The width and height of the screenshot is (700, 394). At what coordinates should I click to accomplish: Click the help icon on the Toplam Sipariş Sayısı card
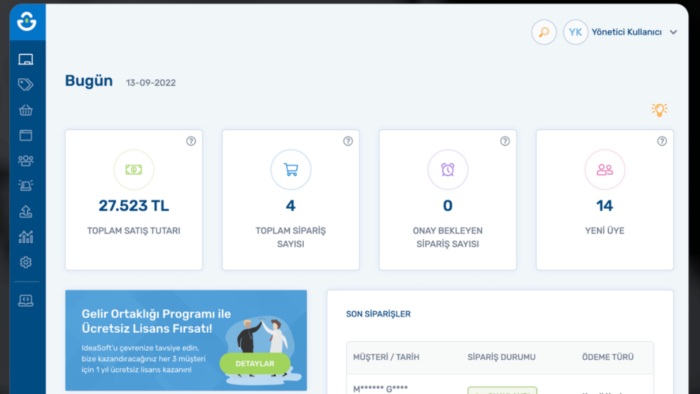pyautogui.click(x=348, y=141)
